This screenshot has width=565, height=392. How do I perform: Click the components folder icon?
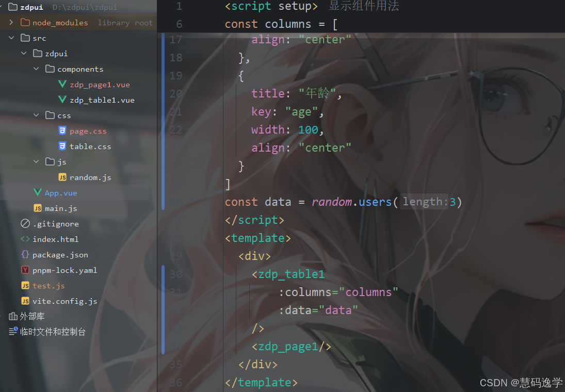[50, 69]
